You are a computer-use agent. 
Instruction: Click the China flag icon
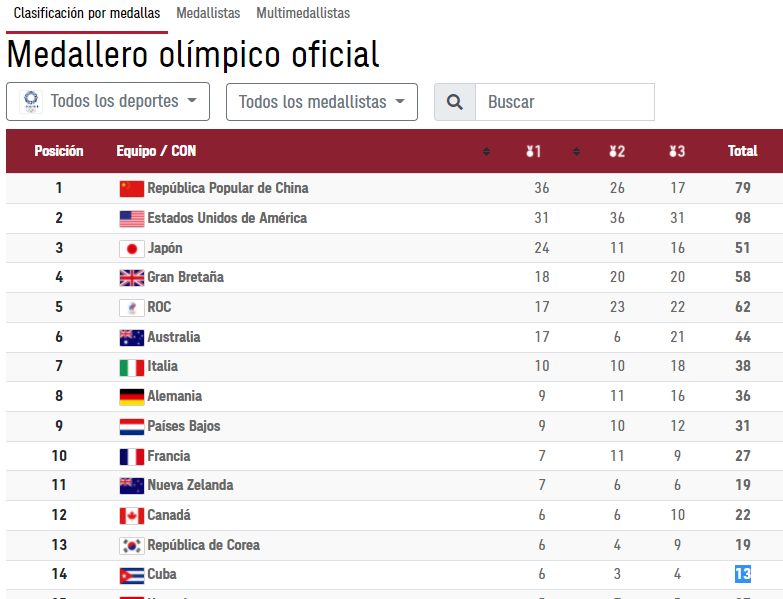point(132,189)
